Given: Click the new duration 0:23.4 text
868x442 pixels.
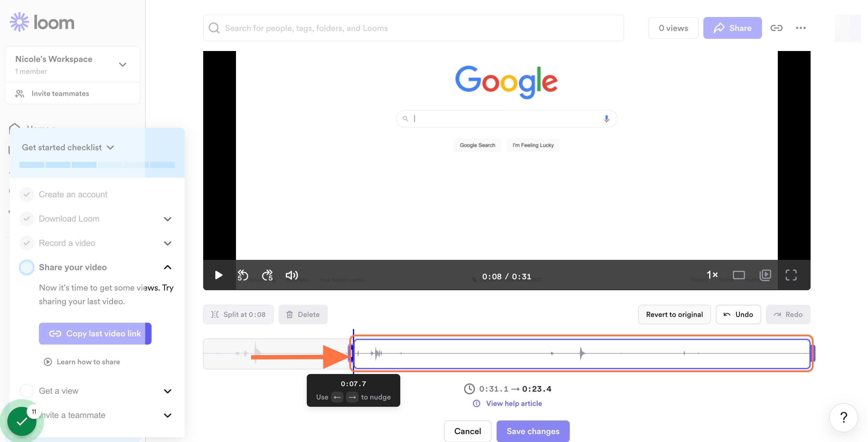Looking at the screenshot, I should click(x=537, y=389).
